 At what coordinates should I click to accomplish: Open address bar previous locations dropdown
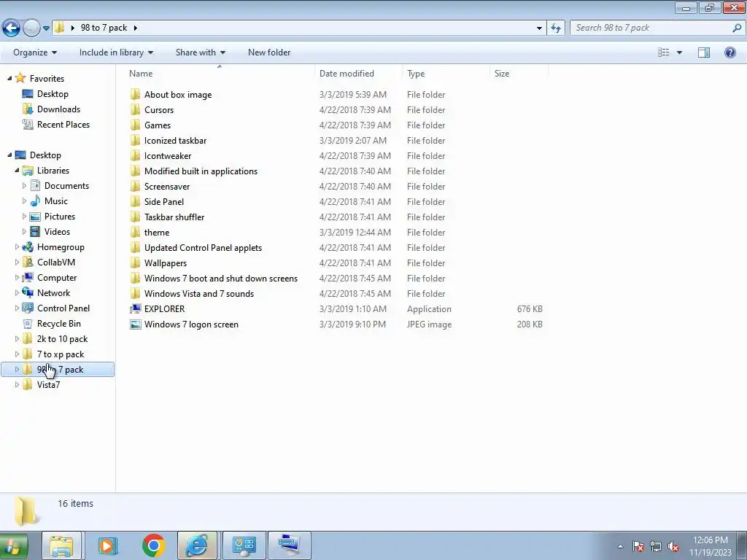click(539, 28)
